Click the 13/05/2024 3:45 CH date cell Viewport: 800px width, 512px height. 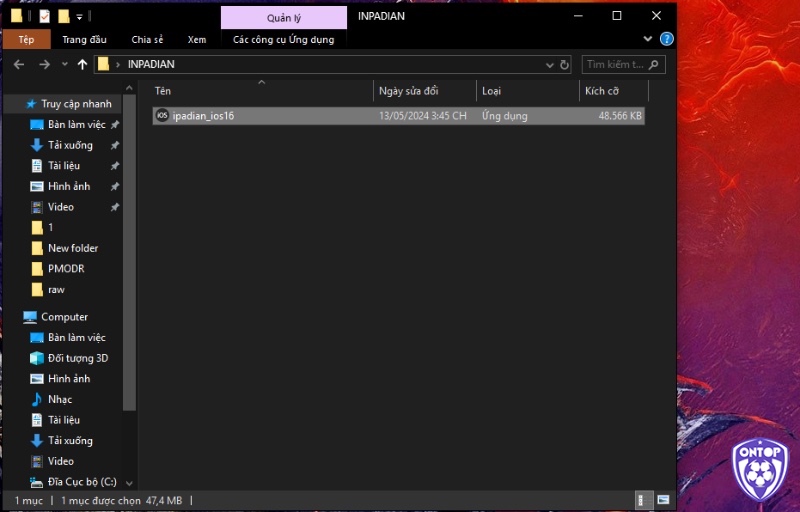click(422, 116)
